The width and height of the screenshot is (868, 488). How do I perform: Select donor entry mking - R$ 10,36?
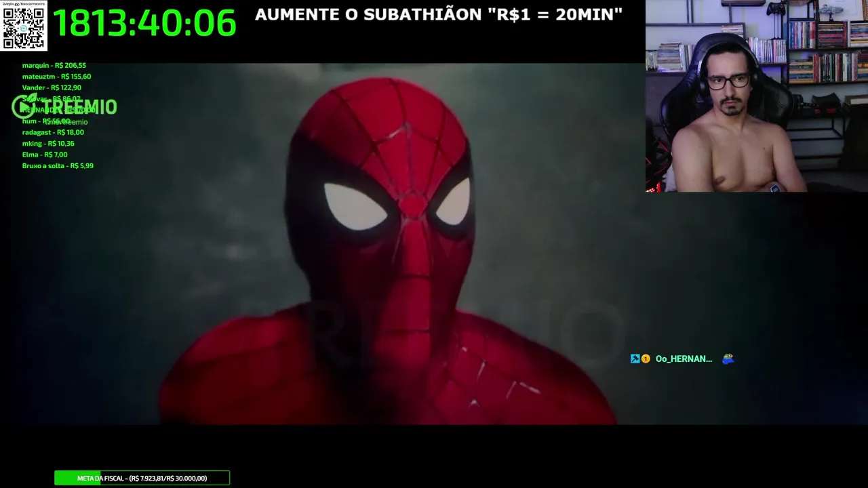click(48, 144)
